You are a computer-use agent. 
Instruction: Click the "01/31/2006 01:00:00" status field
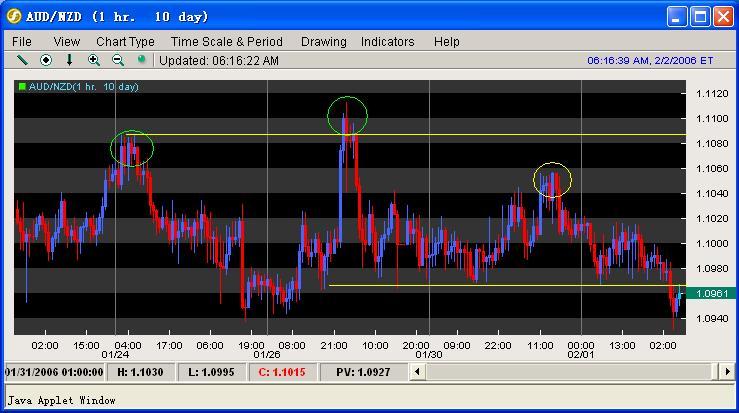pyautogui.click(x=54, y=372)
